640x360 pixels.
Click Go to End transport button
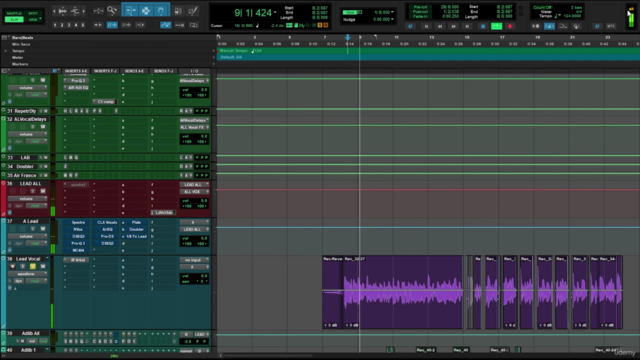[467, 27]
